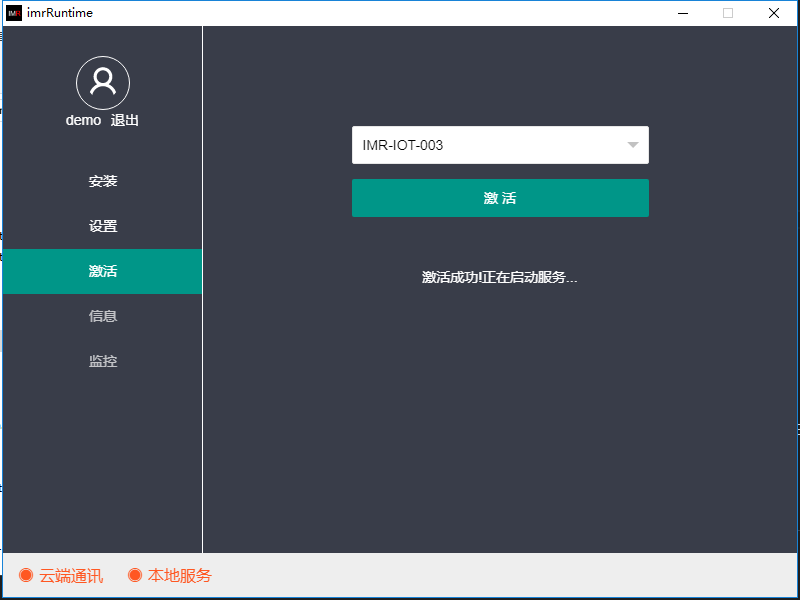Click the user avatar icon

point(103,83)
